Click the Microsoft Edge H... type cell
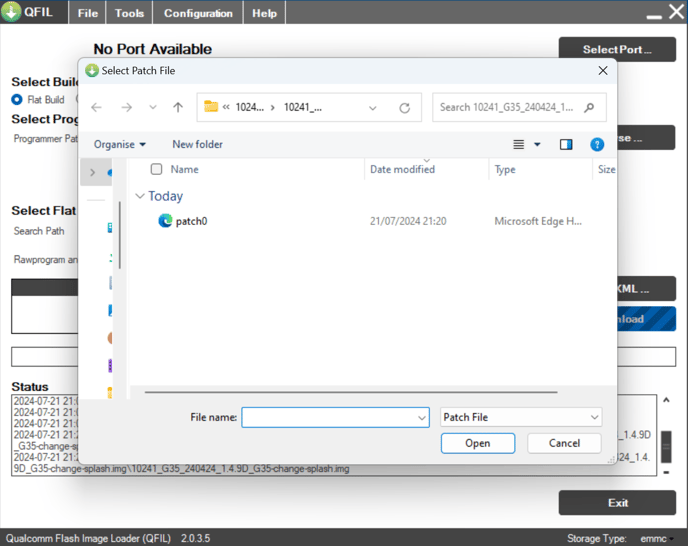 (538, 221)
